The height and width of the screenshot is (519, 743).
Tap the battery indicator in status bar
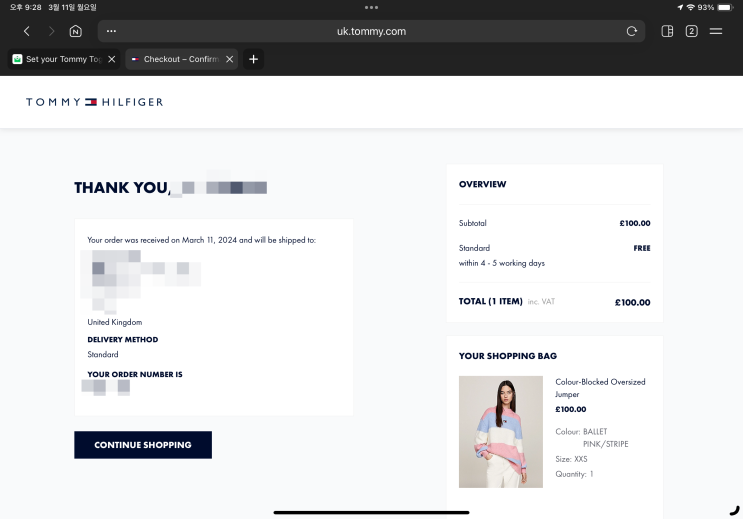725,8
